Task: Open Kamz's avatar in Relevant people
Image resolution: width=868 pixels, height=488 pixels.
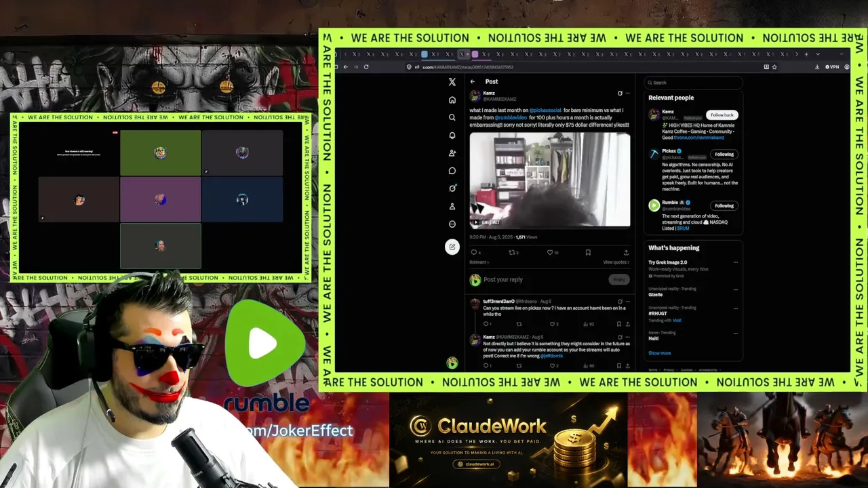Action: (x=654, y=115)
